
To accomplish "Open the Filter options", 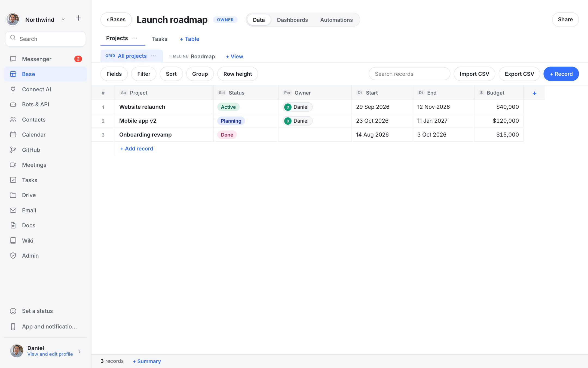I will tap(144, 74).
